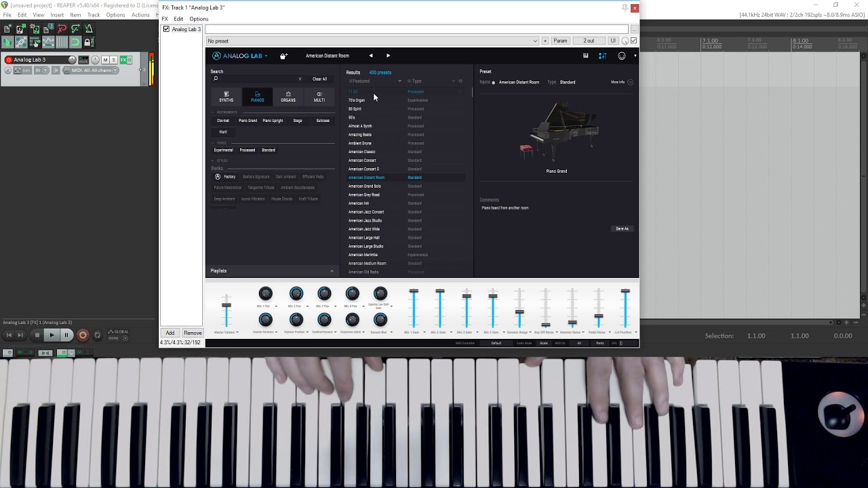Go to the previous preset with the left arrow
The width and height of the screenshot is (868, 488).
coord(370,56)
